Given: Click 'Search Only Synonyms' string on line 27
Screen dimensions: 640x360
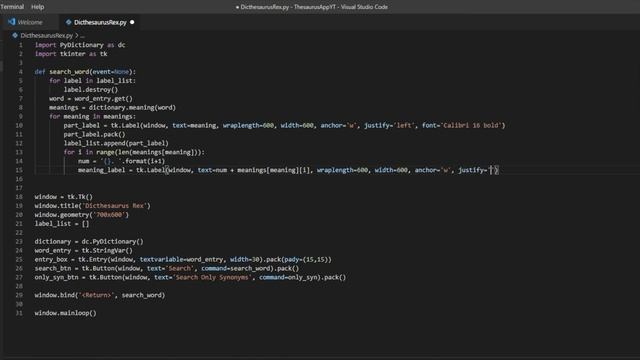Looking at the screenshot, I should point(212,278).
